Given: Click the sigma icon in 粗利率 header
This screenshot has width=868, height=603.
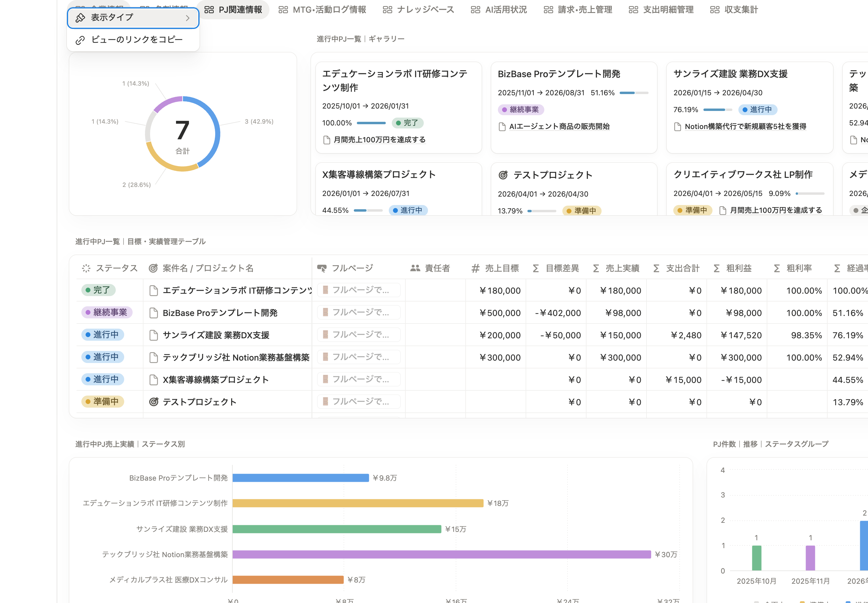Looking at the screenshot, I should pos(777,268).
